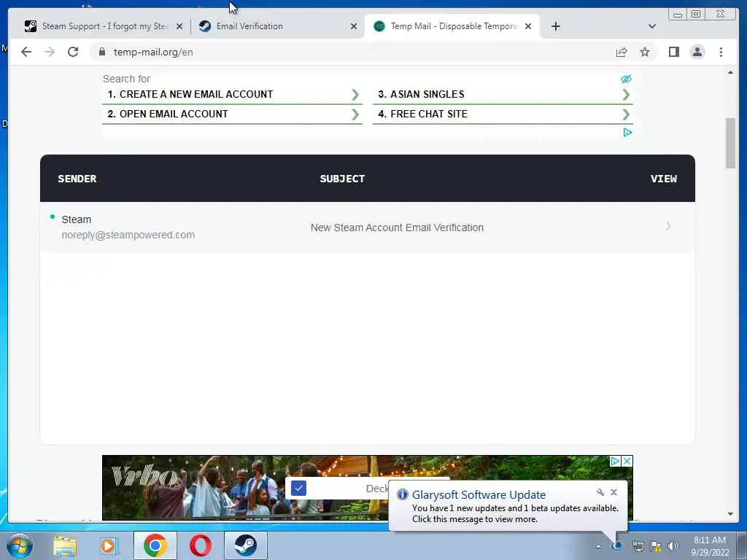Click the scrollbar down arrow

click(x=731, y=514)
